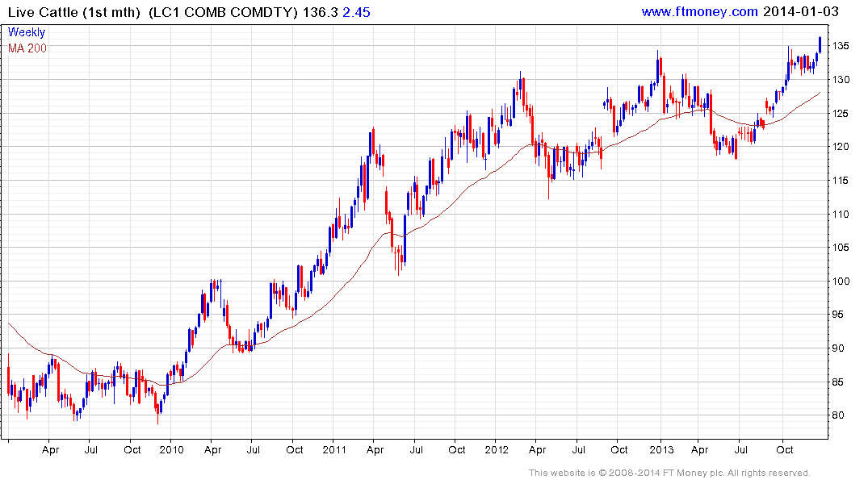This screenshot has width=868, height=484.
Task: Click the 2012 year label on time axis
Action: (497, 449)
